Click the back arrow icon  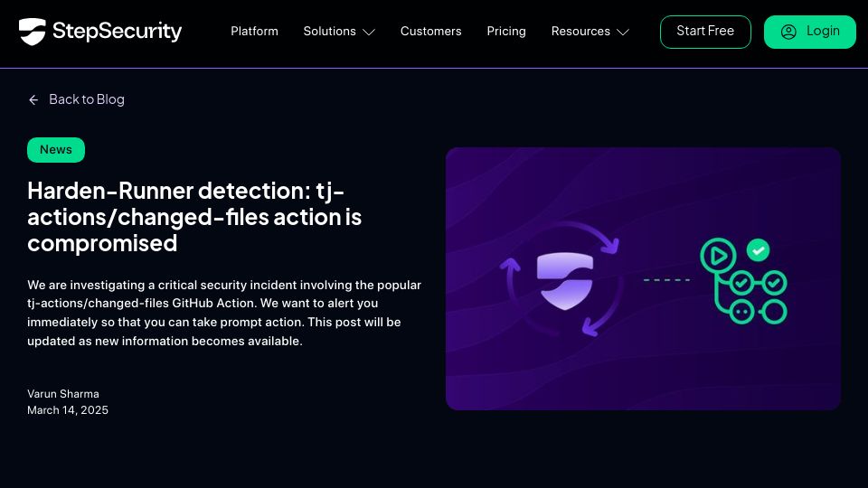33,99
